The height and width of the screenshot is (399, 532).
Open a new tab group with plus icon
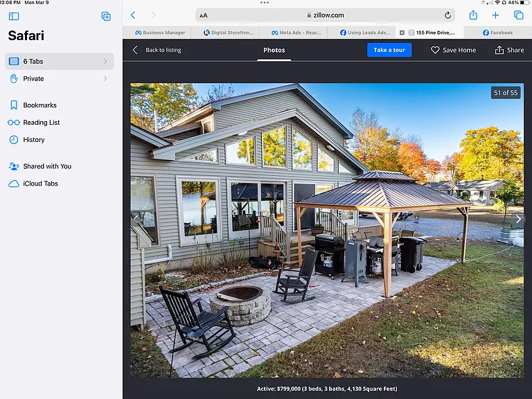pyautogui.click(x=106, y=16)
